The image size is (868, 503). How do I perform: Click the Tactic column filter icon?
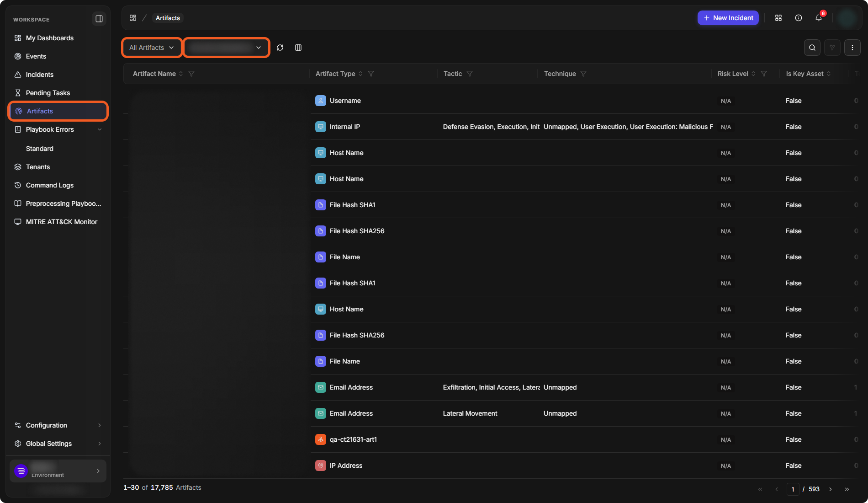point(470,74)
